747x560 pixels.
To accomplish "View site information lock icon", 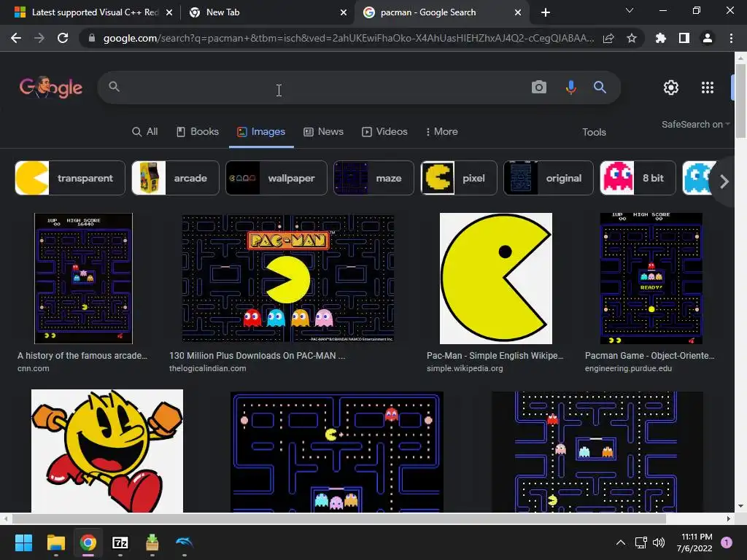I will point(92,38).
